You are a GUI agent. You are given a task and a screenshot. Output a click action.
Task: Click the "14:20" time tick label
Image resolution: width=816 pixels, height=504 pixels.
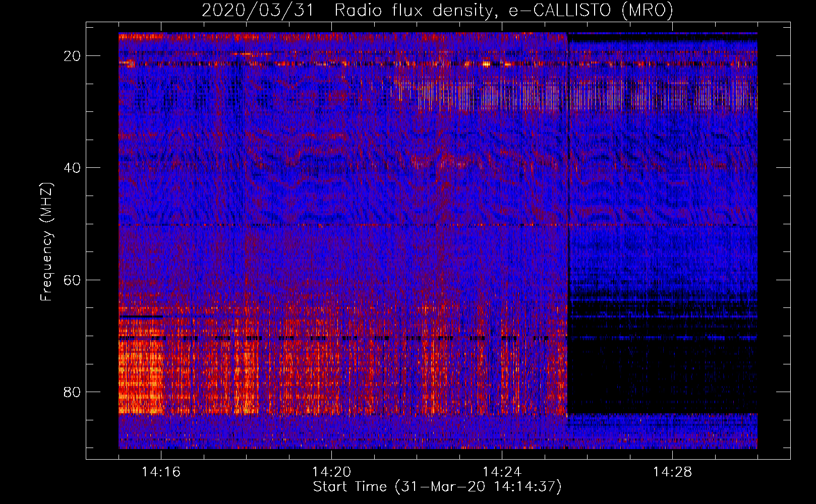click(x=331, y=472)
